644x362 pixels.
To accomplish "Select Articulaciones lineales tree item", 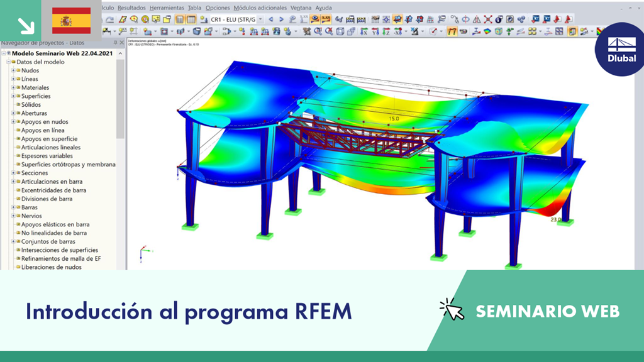I will (x=51, y=147).
